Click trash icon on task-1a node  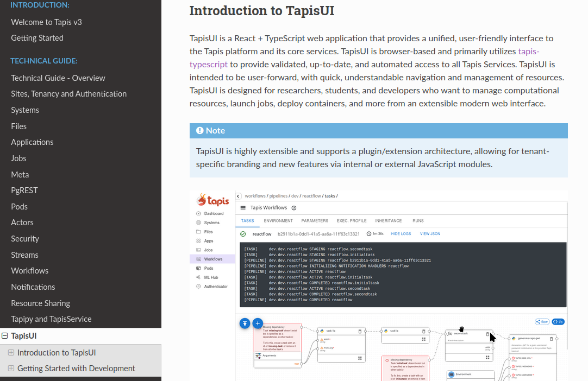point(360,331)
